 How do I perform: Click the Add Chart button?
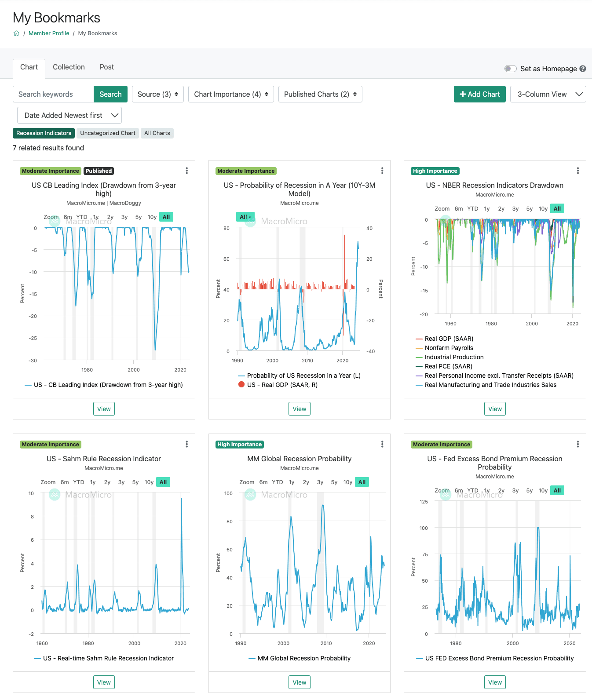[479, 94]
